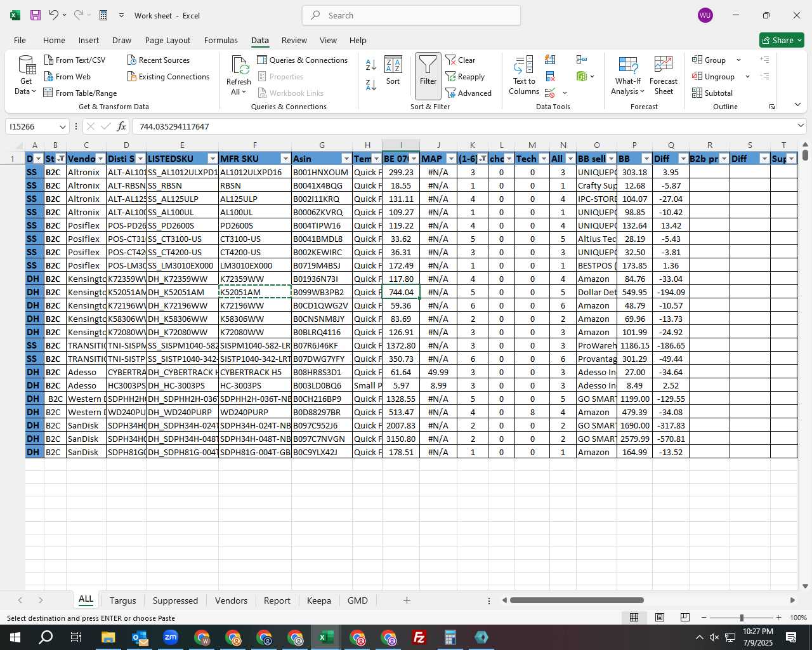The height and width of the screenshot is (650, 812).
Task: Switch to Normal view in status bar
Action: 634,618
